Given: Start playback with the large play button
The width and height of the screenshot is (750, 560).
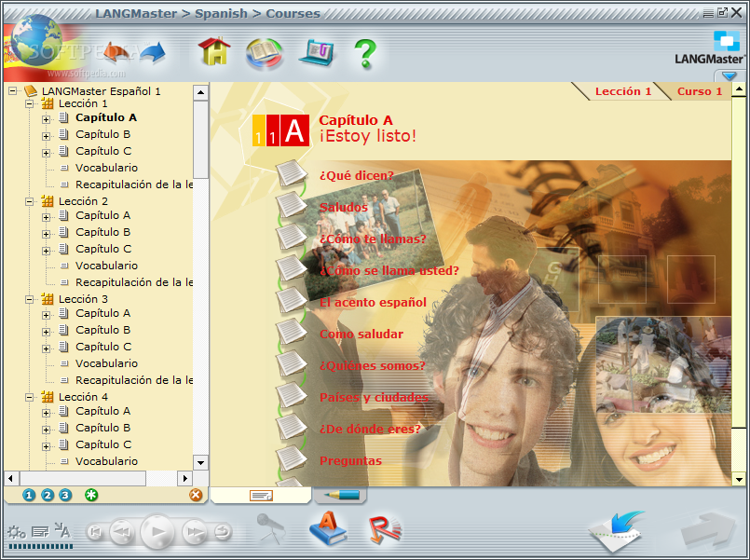Looking at the screenshot, I should [x=157, y=531].
